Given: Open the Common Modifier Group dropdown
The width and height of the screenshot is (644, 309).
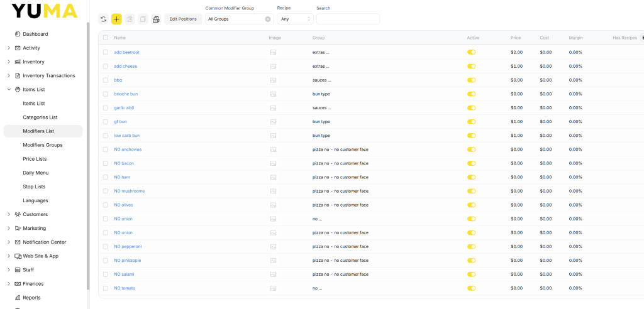Looking at the screenshot, I should point(240,19).
